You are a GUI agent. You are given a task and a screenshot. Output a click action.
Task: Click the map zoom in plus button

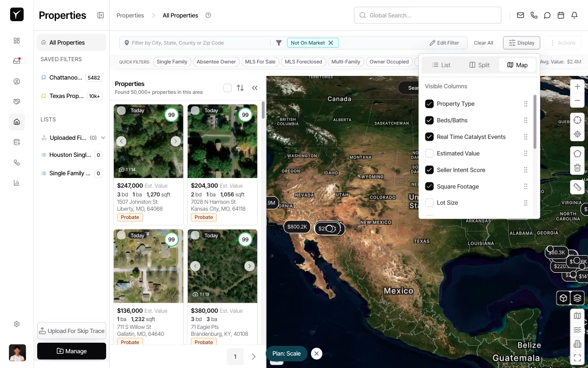tap(577, 86)
